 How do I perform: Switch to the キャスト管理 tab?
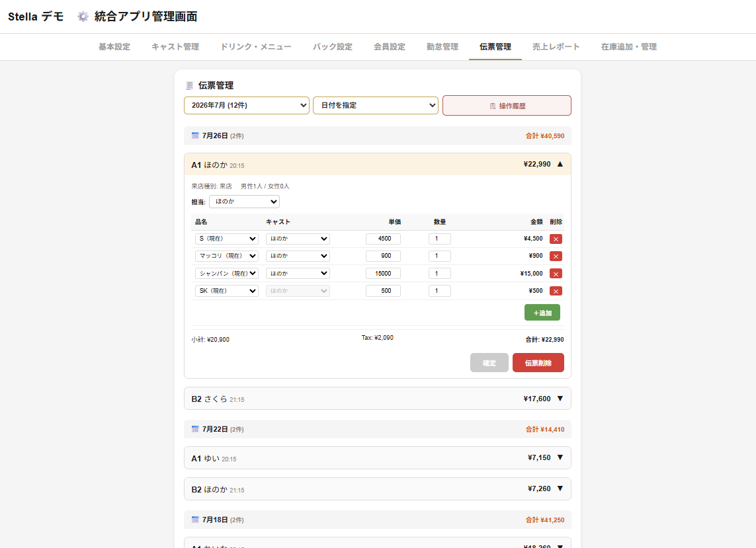pos(175,47)
